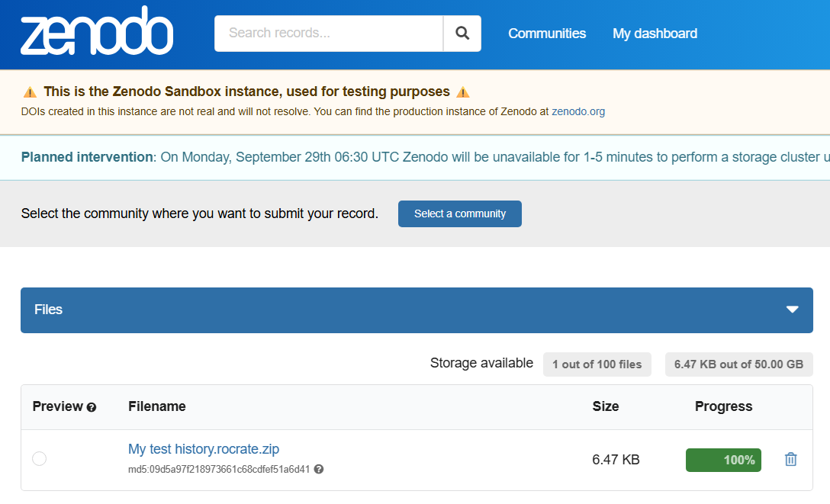The width and height of the screenshot is (830, 504).
Task: Click the right warning triangle icon
Action: point(462,92)
